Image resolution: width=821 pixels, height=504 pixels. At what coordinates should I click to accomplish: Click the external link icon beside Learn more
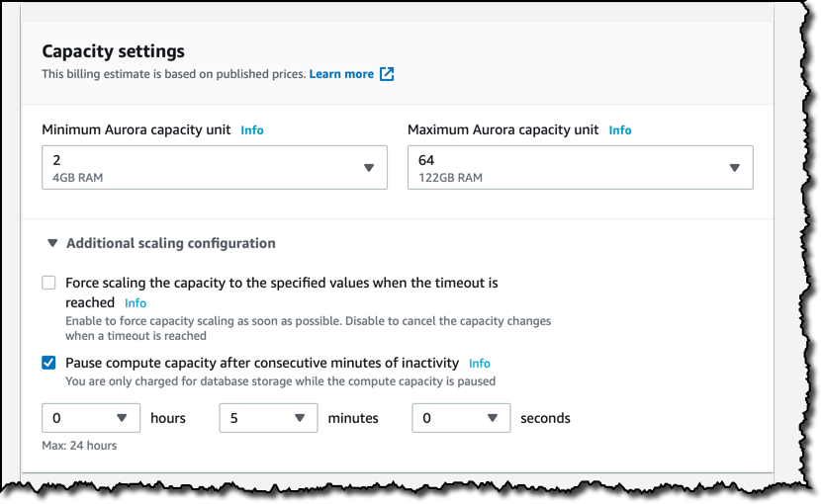[x=387, y=74]
